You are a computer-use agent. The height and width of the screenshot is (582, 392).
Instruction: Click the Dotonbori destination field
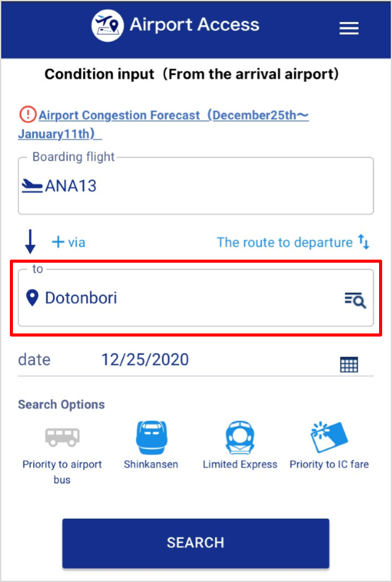click(185, 298)
